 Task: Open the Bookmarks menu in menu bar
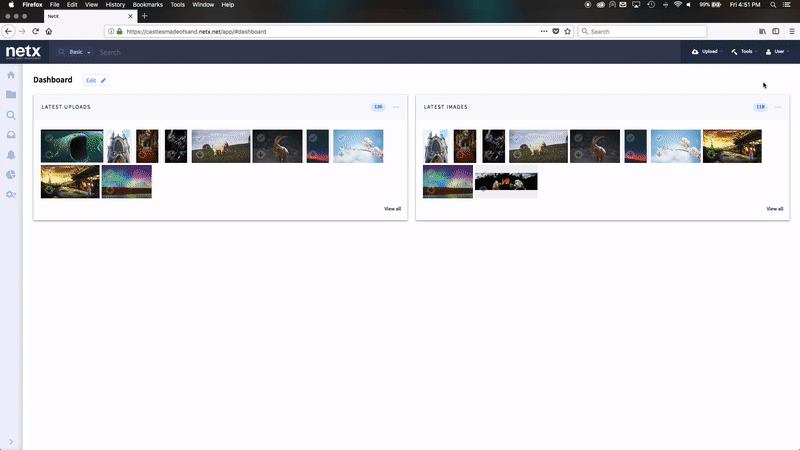[x=147, y=5]
